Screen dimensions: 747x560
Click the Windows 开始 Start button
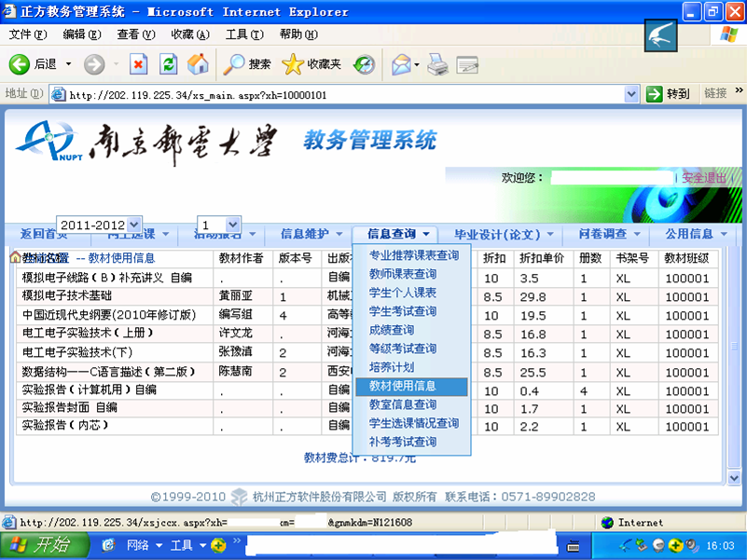click(x=40, y=545)
